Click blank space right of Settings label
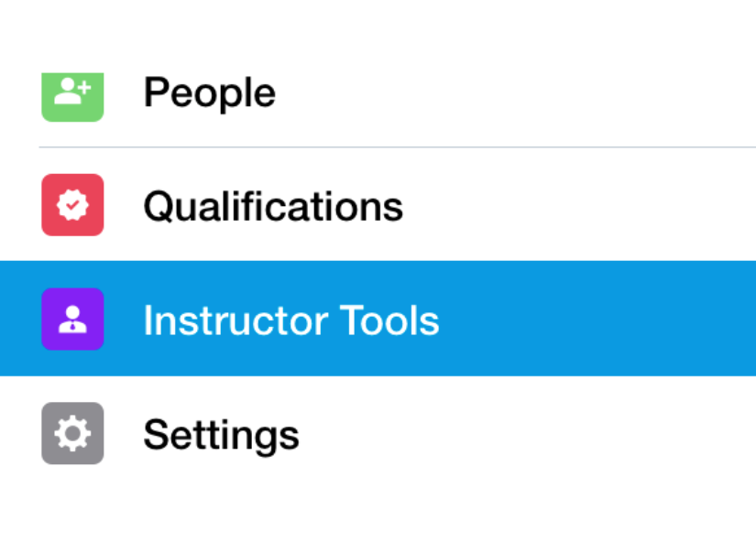 tap(531, 433)
